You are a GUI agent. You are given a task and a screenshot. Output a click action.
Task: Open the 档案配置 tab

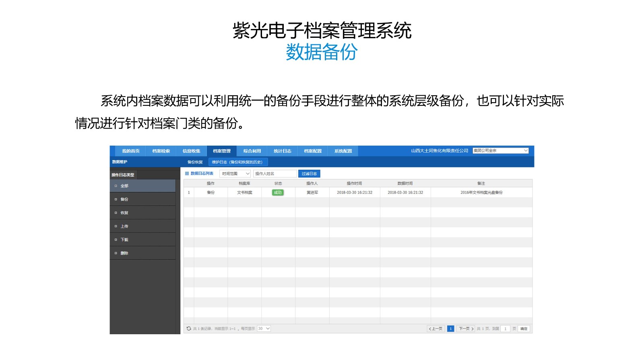[x=313, y=151]
